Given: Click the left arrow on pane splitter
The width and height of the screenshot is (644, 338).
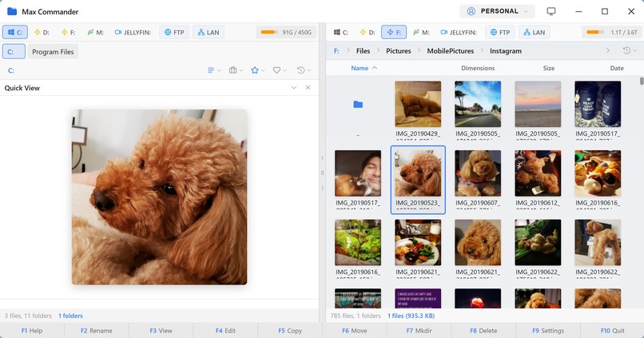Looking at the screenshot, I should (x=323, y=157).
